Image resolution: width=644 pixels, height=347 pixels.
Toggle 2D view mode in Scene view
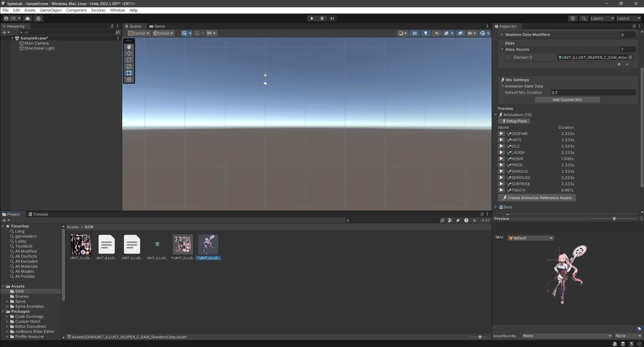pos(415,33)
